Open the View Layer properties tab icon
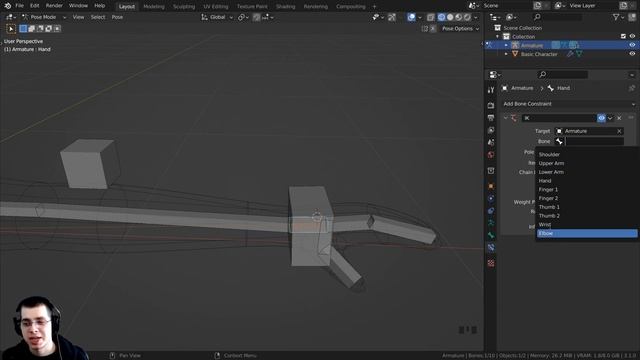640x360 pixels. 491,130
